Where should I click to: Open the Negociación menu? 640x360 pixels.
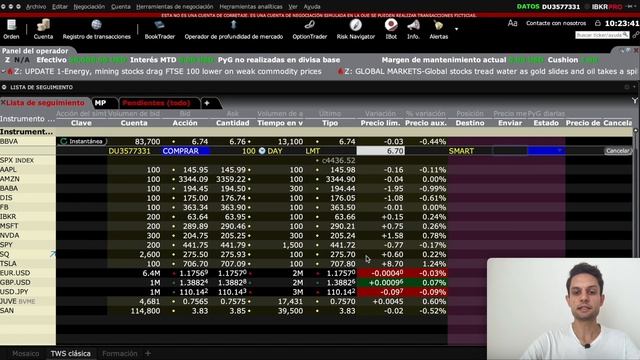pyautogui.click(x=89, y=7)
